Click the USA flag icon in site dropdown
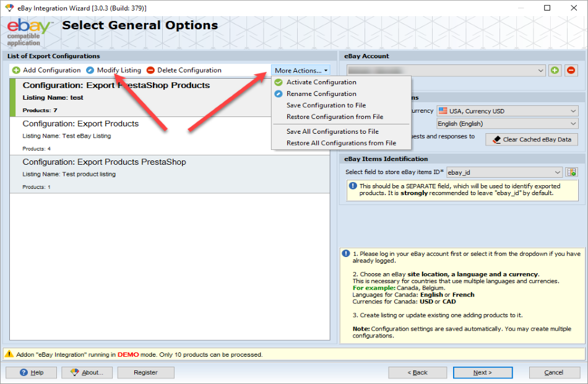Image resolution: width=588 pixels, height=384 pixels. point(443,111)
